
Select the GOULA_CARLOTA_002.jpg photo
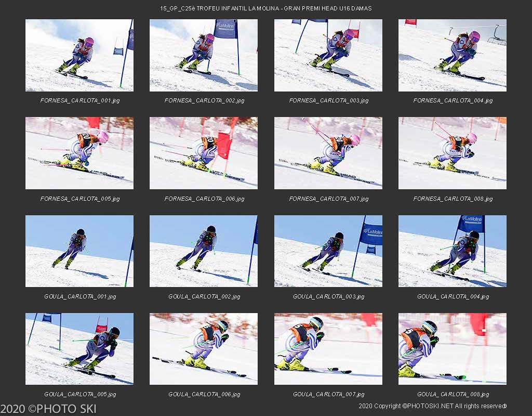click(x=204, y=251)
